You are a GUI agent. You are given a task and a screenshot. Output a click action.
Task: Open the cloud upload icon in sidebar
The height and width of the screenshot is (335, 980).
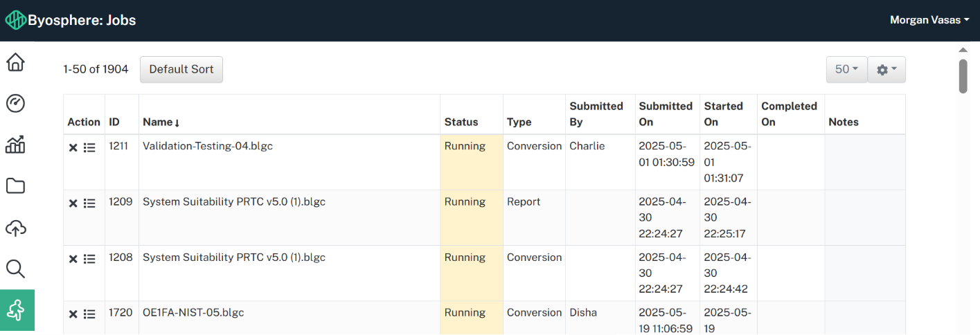click(x=15, y=228)
